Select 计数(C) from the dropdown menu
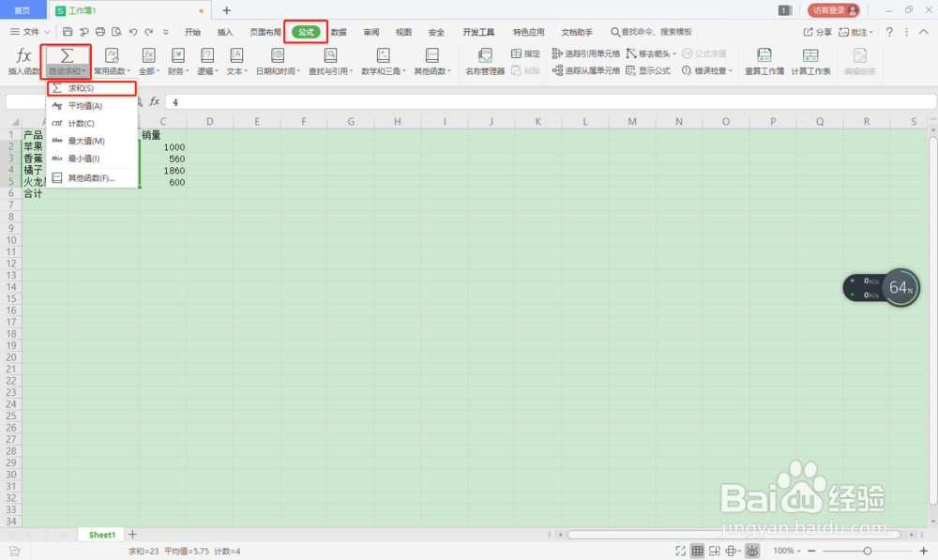Screen dimensions: 938x560 click(x=92, y=123)
